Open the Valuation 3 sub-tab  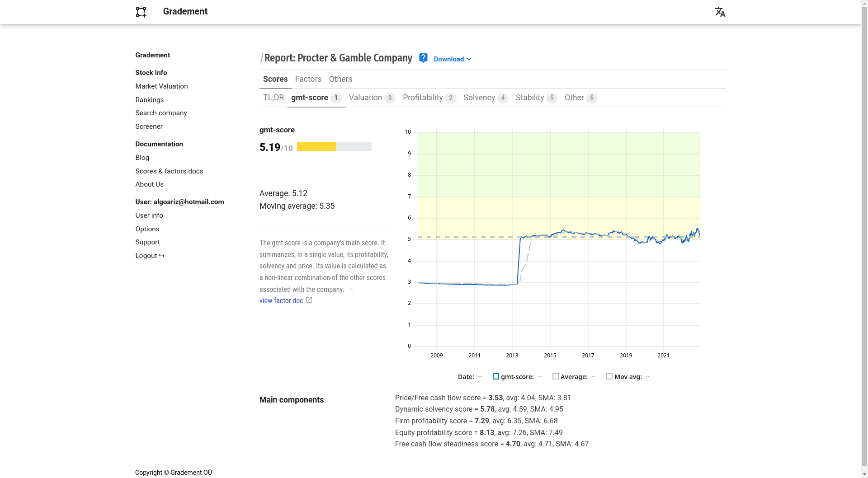pyautogui.click(x=372, y=98)
